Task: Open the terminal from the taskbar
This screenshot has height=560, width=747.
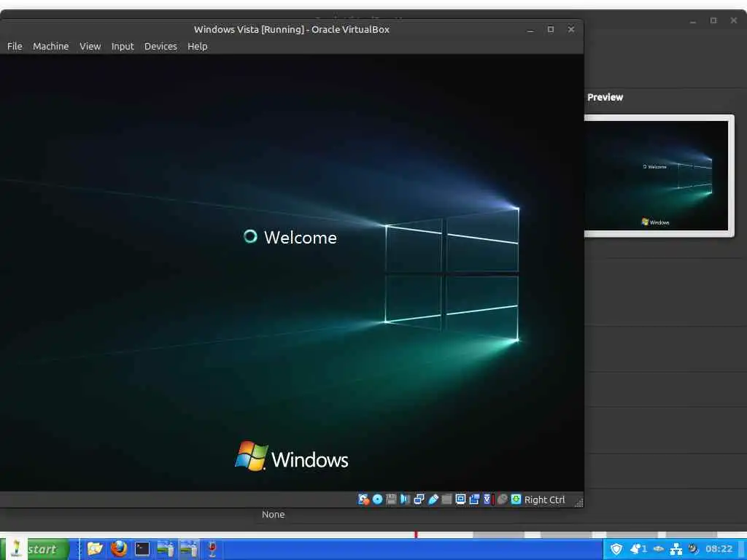Action: (142, 549)
